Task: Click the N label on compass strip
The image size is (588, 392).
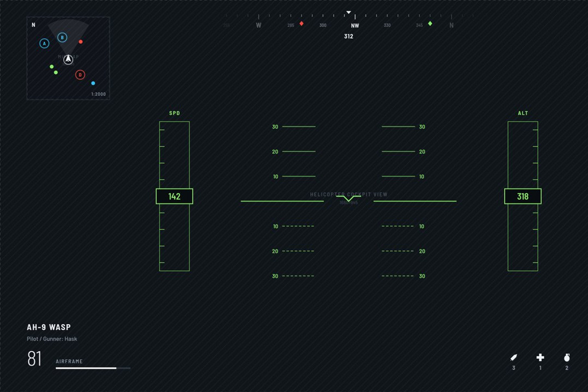Action: pos(451,25)
